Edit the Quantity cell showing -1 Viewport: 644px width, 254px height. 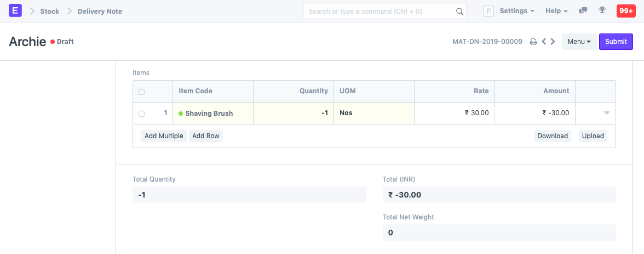coord(294,113)
